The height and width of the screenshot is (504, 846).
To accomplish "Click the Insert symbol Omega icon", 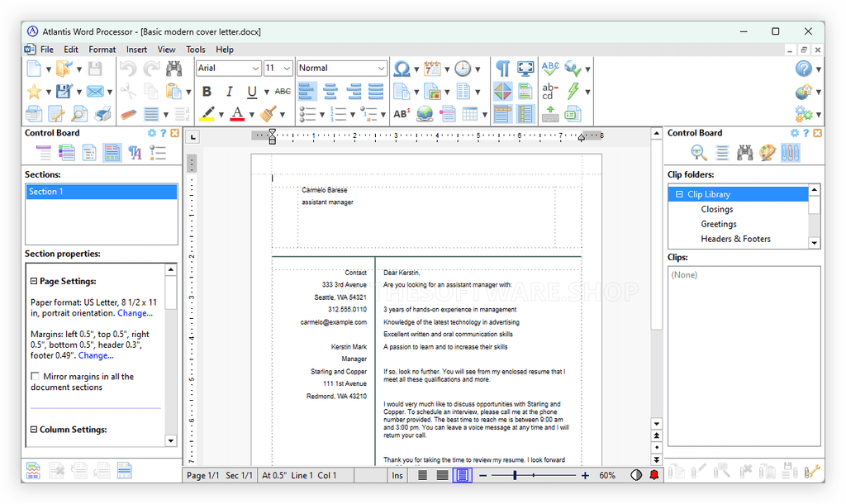I will tap(402, 69).
